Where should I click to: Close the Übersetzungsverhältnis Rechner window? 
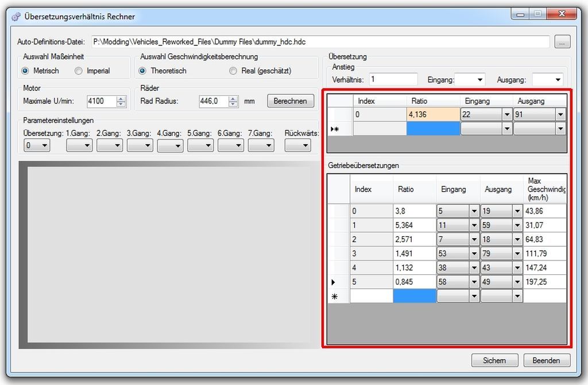[562, 14]
